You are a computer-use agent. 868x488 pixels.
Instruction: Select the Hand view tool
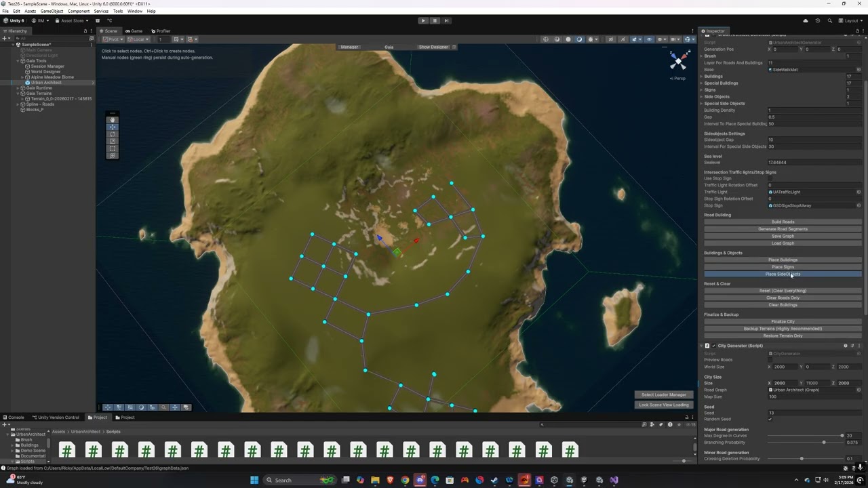coord(113,120)
